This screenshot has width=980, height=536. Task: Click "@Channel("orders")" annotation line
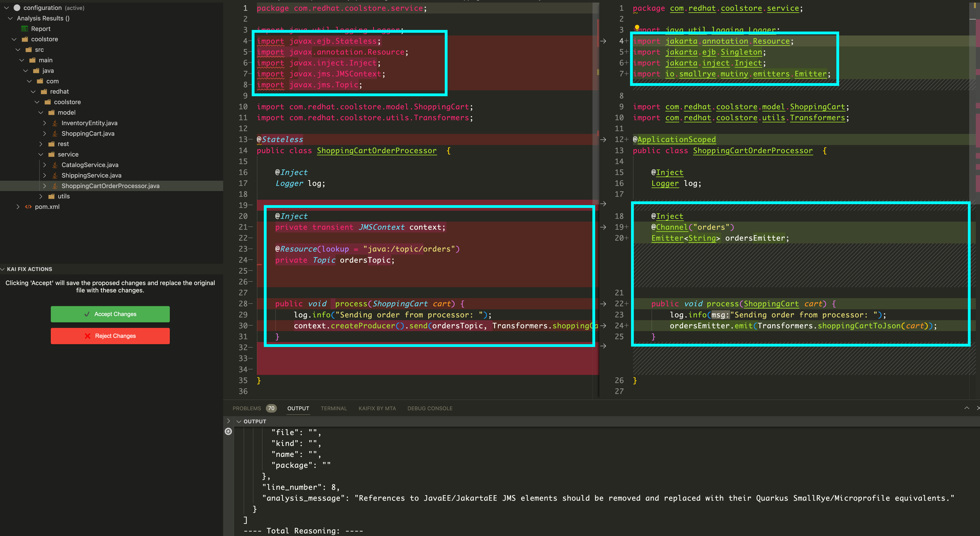pyautogui.click(x=692, y=227)
